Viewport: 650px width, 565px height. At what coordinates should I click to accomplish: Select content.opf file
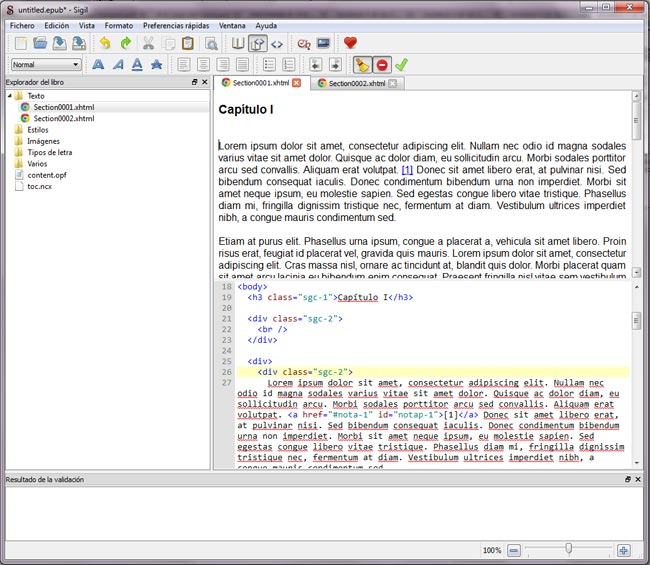[47, 175]
